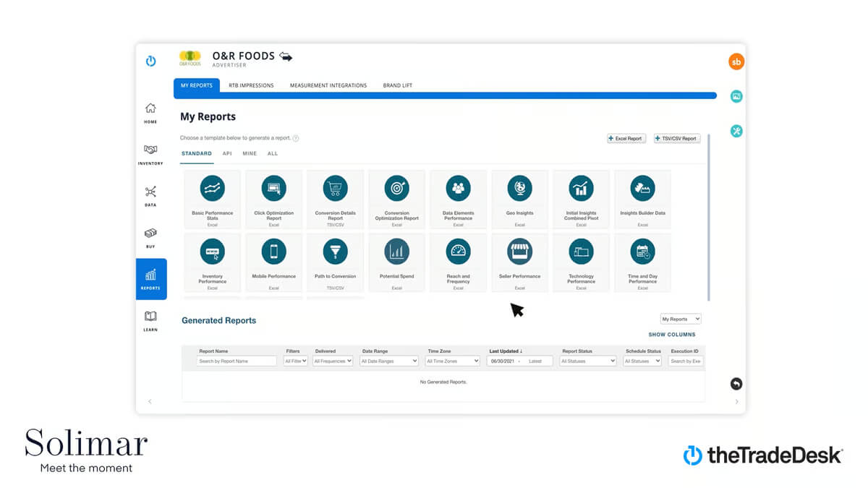868x488 pixels.
Task: Open the Buy section in the sidebar
Action: coord(150,237)
